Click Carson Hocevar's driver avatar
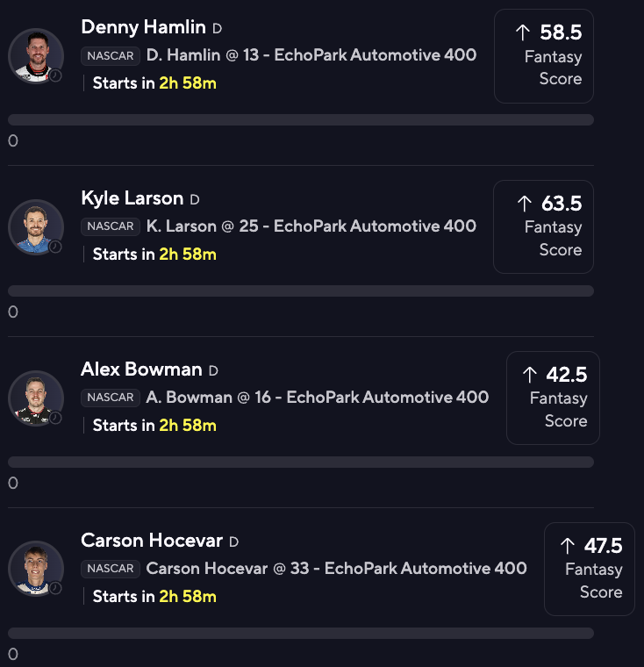Image resolution: width=644 pixels, height=667 pixels. click(36, 569)
